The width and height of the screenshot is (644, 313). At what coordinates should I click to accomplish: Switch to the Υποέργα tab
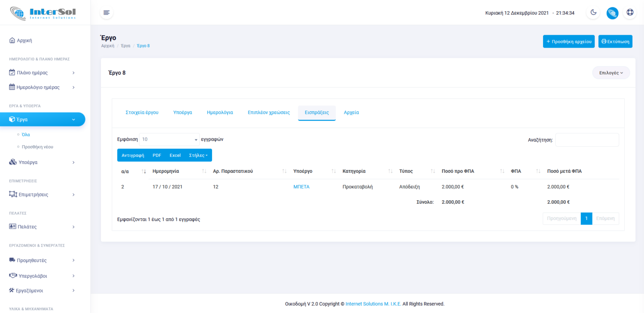coord(182,112)
